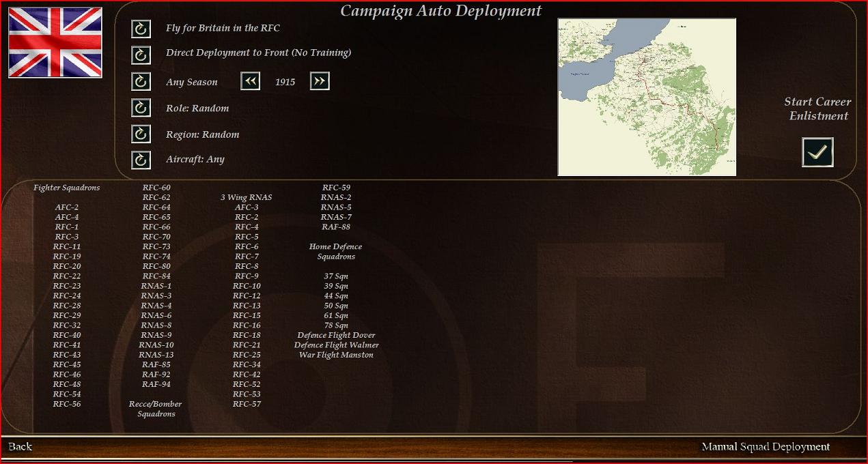Select squadron RFC-60
Image resolution: width=868 pixels, height=464 pixels.
[x=156, y=188]
